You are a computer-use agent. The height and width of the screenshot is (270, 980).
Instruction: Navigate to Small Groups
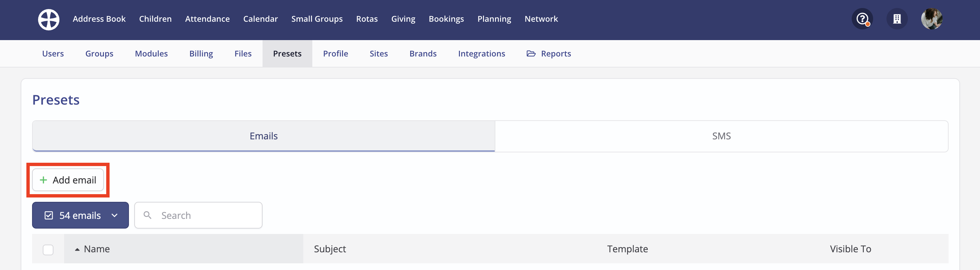coord(317,19)
